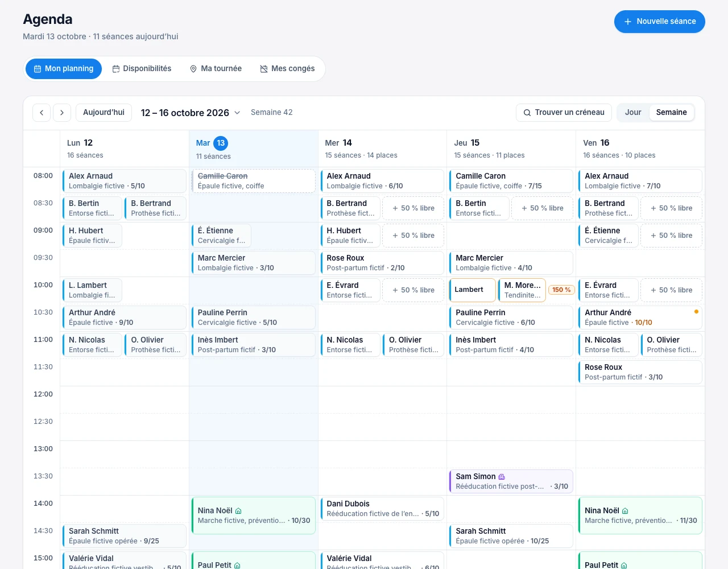Screen dimensions: 728x569
Task: Click the home icon beside Paul Petit Friday
Action: tap(624, 566)
